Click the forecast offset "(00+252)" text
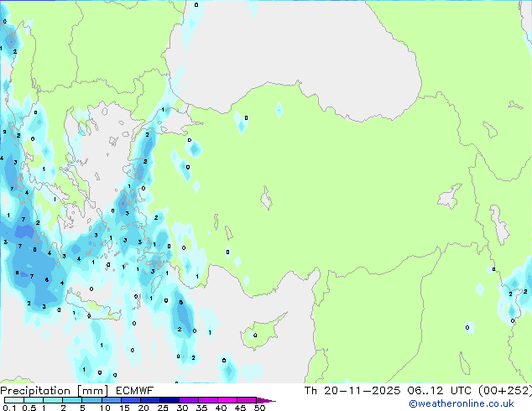 (x=505, y=391)
